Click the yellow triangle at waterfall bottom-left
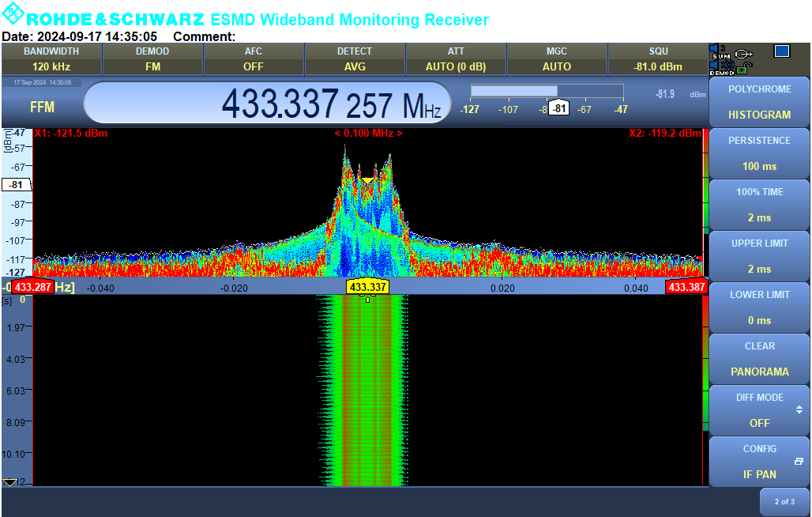 tap(9, 482)
